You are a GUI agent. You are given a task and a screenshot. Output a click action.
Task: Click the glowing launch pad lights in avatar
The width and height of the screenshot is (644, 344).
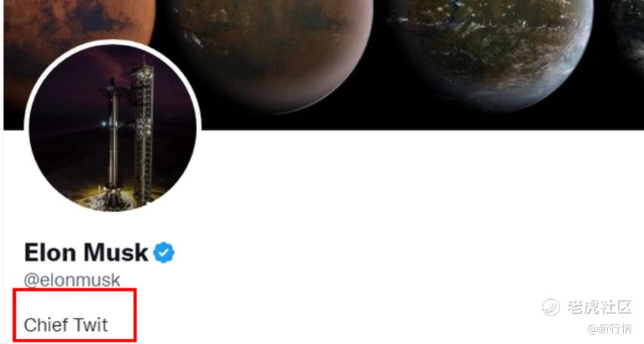tap(111, 193)
